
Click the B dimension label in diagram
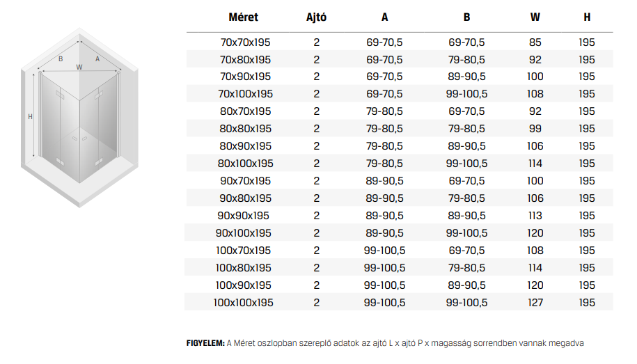coord(61,59)
